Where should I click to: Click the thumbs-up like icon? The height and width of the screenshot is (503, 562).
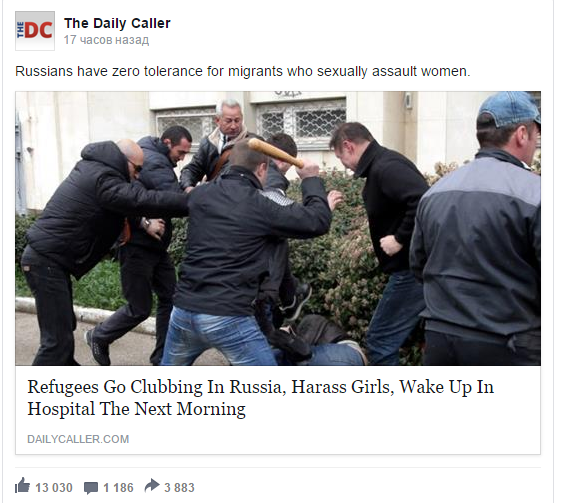pyautogui.click(x=22, y=485)
